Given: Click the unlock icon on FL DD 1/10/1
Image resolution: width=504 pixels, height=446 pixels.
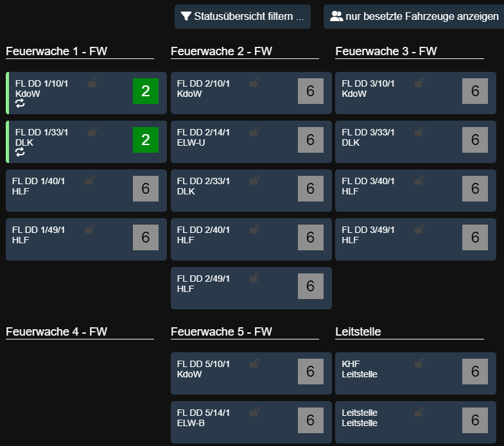Looking at the screenshot, I should click(x=92, y=83).
